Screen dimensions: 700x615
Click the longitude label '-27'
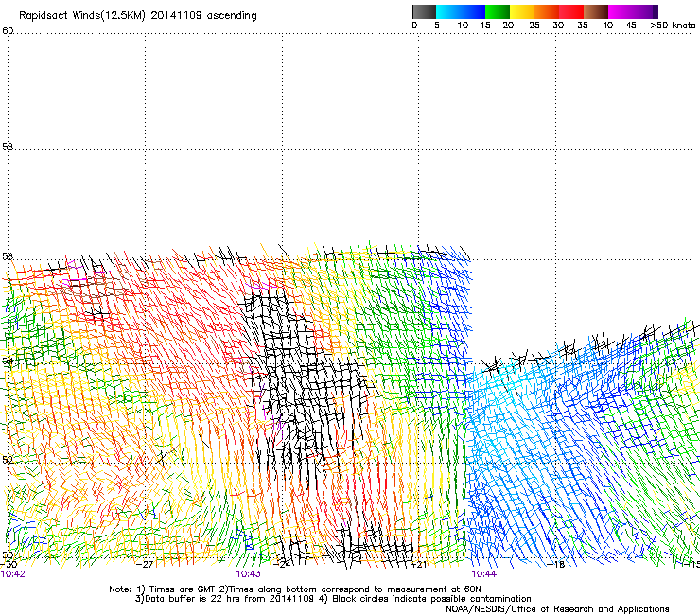pos(145,564)
